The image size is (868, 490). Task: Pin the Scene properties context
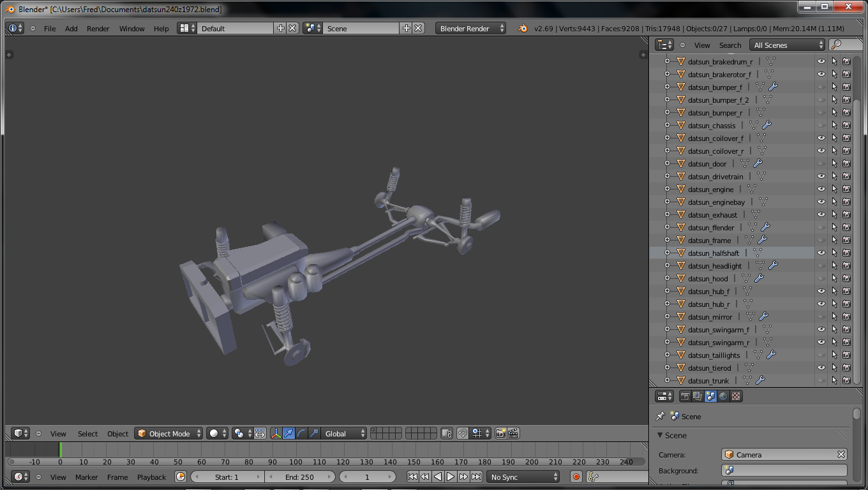[x=661, y=416]
